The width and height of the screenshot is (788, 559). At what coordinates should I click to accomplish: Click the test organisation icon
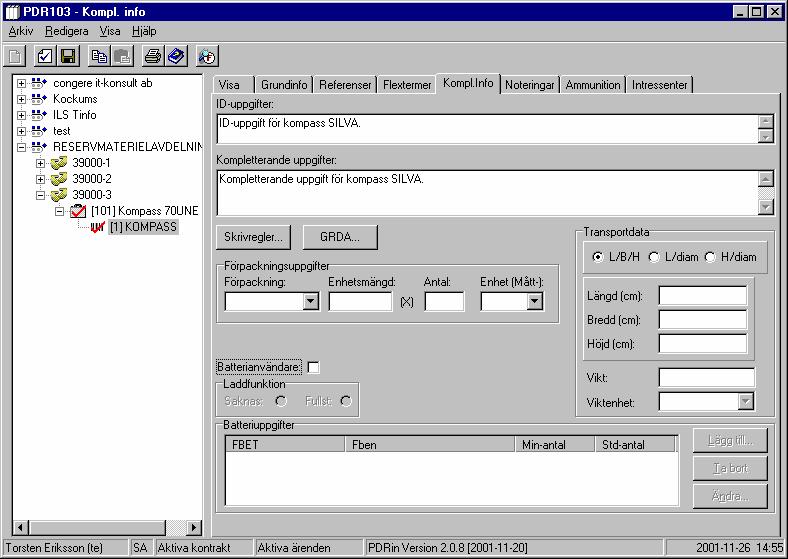click(39, 131)
